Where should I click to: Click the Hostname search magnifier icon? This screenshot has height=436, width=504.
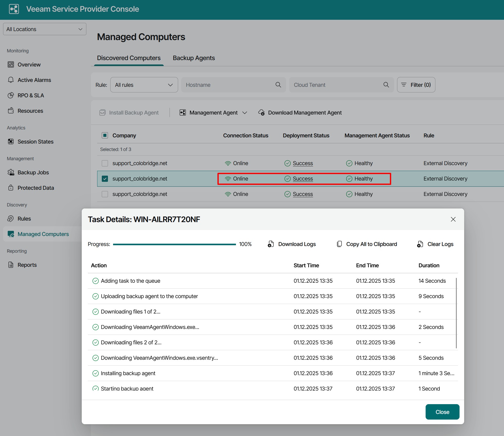(278, 85)
